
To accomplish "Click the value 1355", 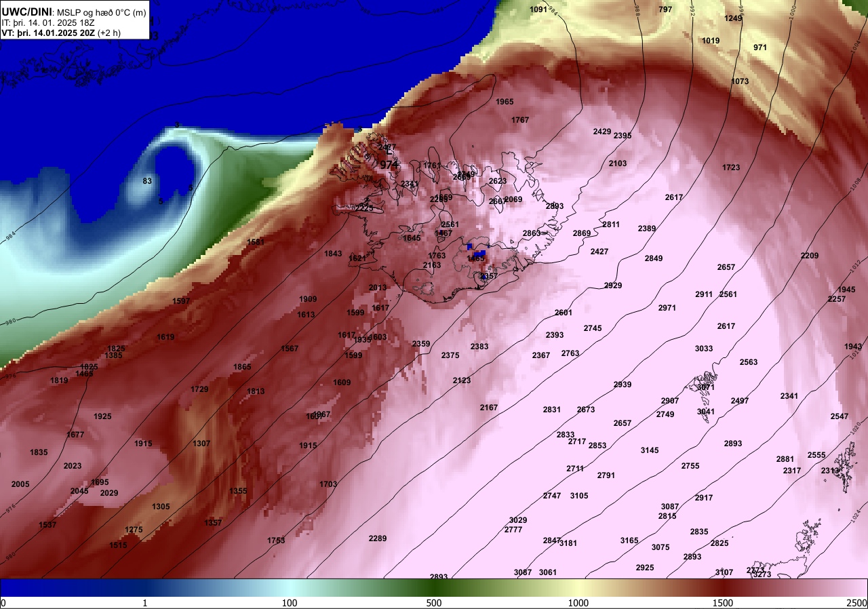I will tap(238, 491).
